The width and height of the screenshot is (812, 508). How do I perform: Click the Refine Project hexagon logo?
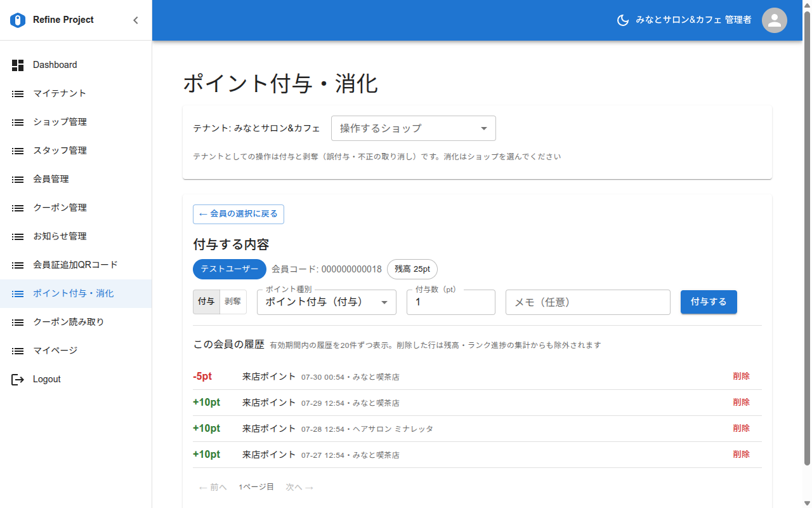18,20
